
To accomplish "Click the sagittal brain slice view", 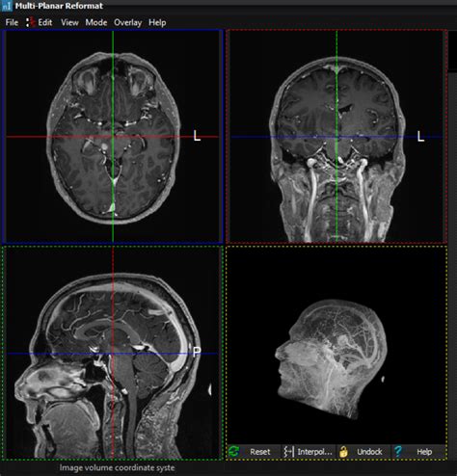I will pyautogui.click(x=113, y=353).
